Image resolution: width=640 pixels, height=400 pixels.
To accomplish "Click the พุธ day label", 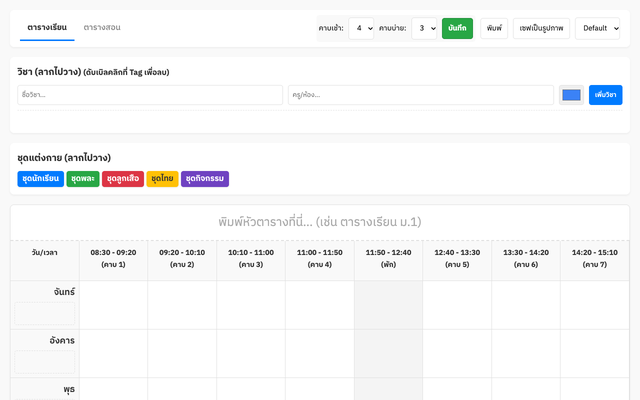I will tap(69, 389).
